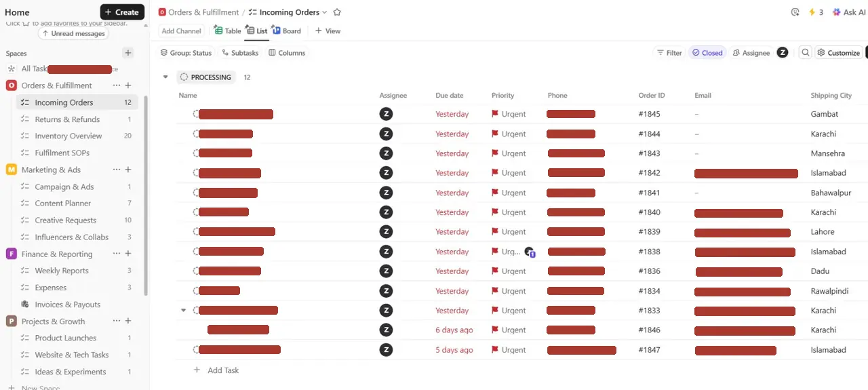This screenshot has height=390, width=868.
Task: Collapse subtasks of order #1833 row
Action: pyautogui.click(x=183, y=311)
